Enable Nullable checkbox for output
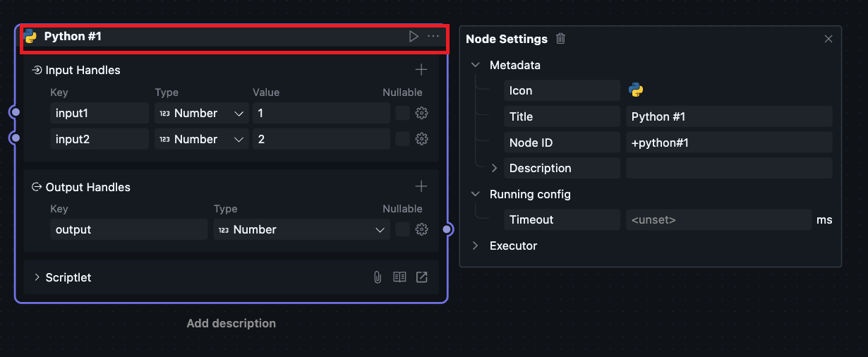Image resolution: width=868 pixels, height=357 pixels. click(402, 229)
